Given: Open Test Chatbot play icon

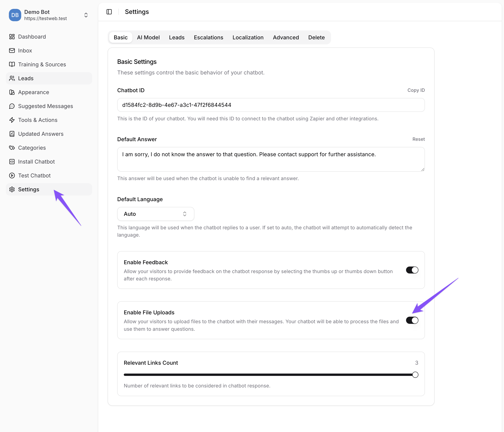Looking at the screenshot, I should pos(12,175).
